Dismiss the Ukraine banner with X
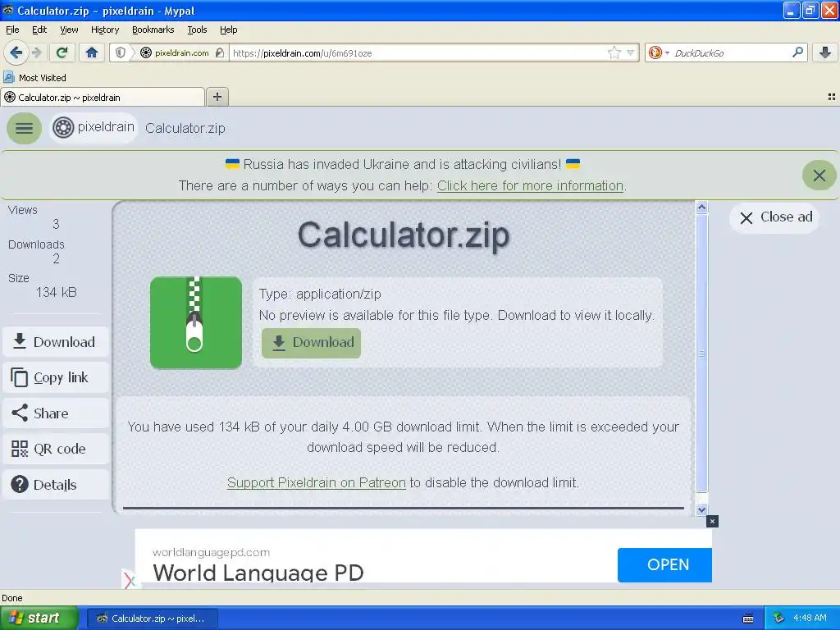This screenshot has height=630, width=840. pyautogui.click(x=819, y=176)
